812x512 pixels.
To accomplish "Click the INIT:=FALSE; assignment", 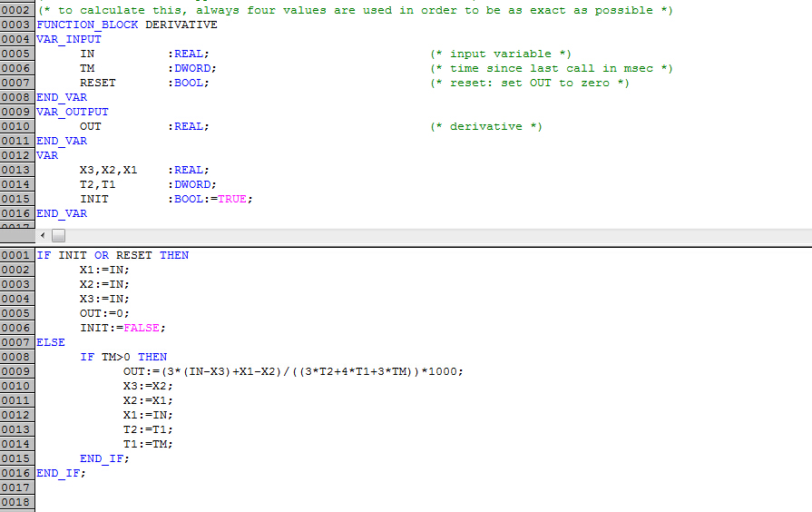I will [122, 328].
